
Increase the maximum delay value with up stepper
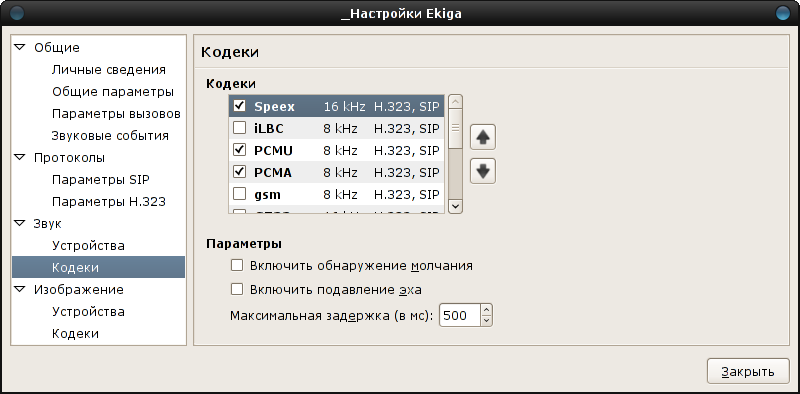click(x=486, y=310)
